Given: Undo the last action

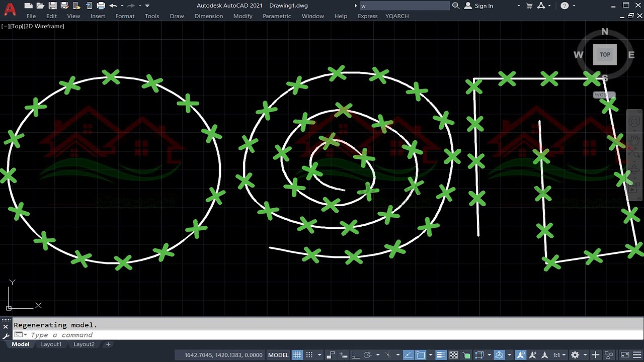Looking at the screenshot, I should 113,6.
